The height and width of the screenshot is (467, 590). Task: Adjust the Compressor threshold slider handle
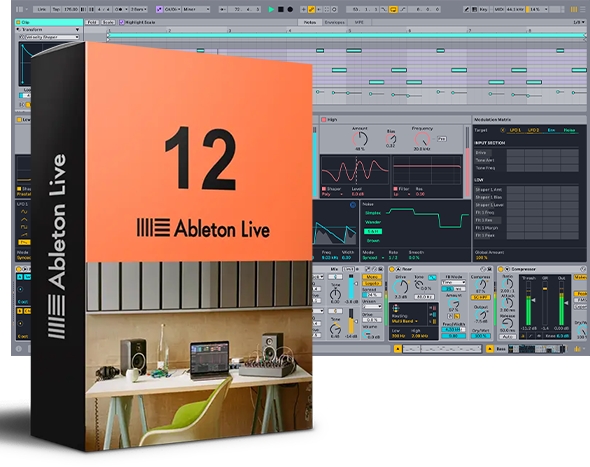(x=533, y=300)
